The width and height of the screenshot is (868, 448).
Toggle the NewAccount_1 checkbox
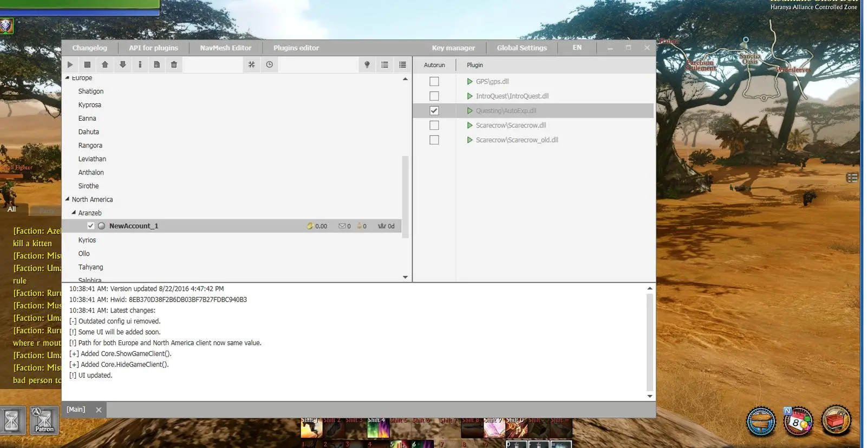coord(90,226)
